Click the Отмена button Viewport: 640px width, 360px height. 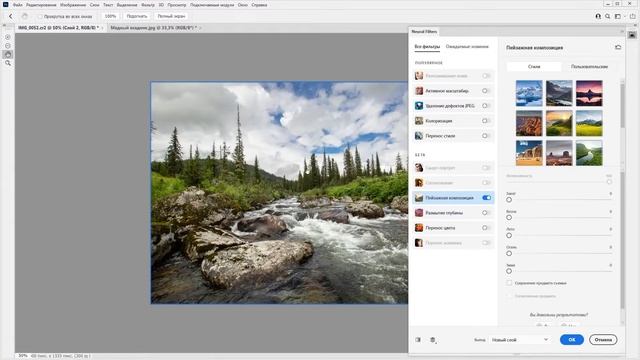(603, 340)
